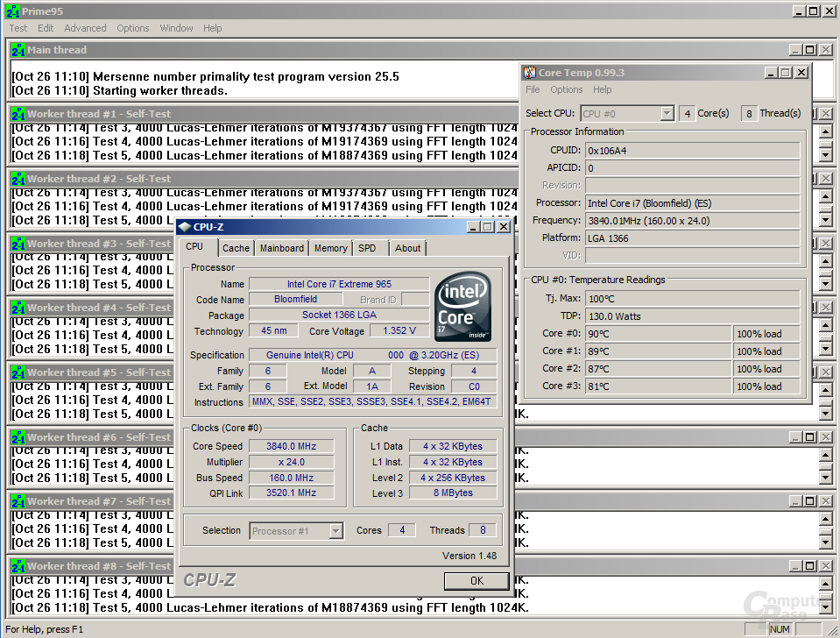Click the Main thread Starting worker threads line
Image resolution: width=840 pixels, height=638 pixels.
coord(120,90)
